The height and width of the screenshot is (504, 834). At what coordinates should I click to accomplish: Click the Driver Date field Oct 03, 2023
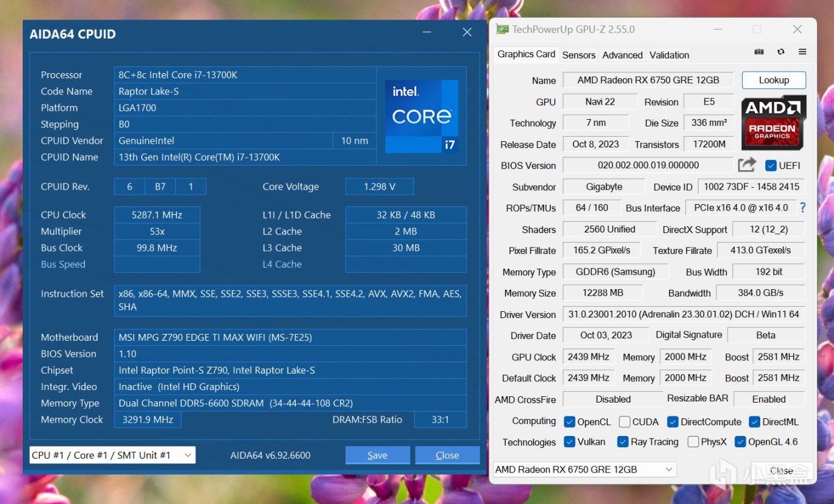606,335
